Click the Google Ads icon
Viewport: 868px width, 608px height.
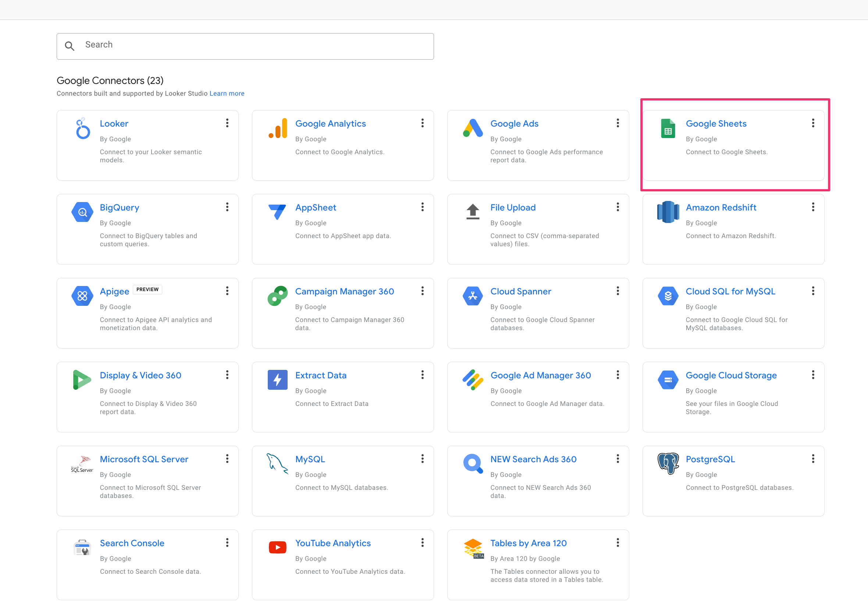pyautogui.click(x=473, y=129)
